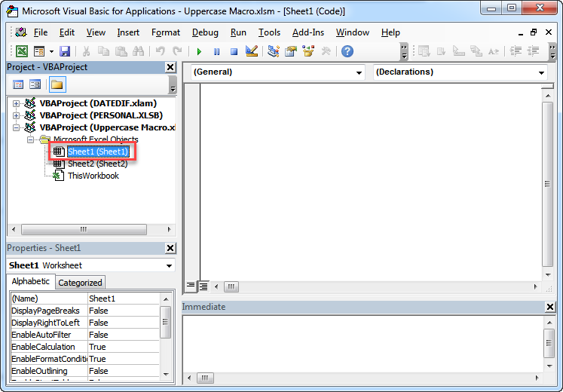Run the macro with the green play icon
Viewport: 563px width, 392px height.
click(x=199, y=52)
